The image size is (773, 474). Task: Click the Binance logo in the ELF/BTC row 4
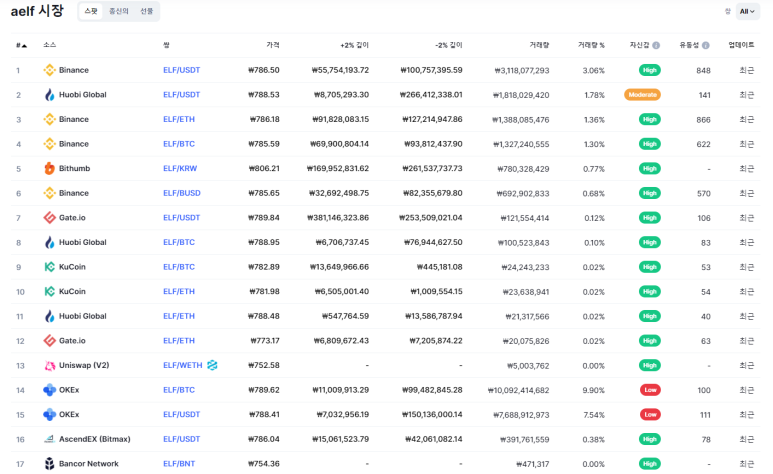pyautogui.click(x=49, y=144)
